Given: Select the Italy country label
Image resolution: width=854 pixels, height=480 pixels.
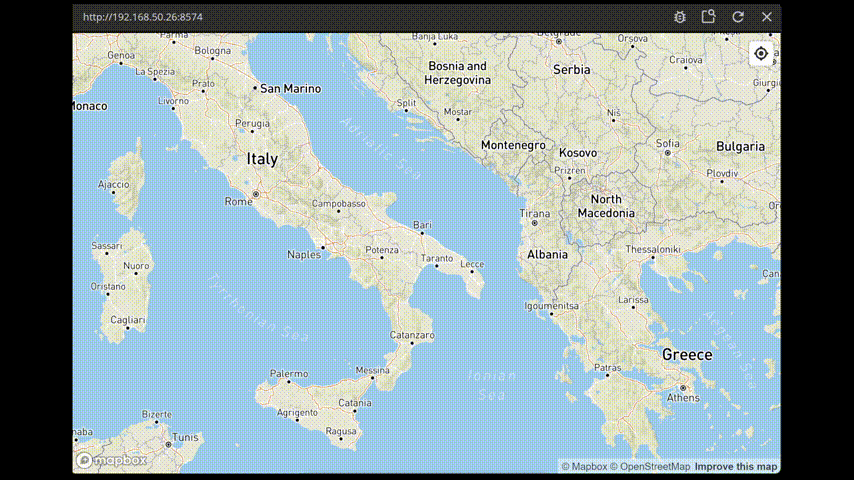Looking at the screenshot, I should click(x=262, y=159).
